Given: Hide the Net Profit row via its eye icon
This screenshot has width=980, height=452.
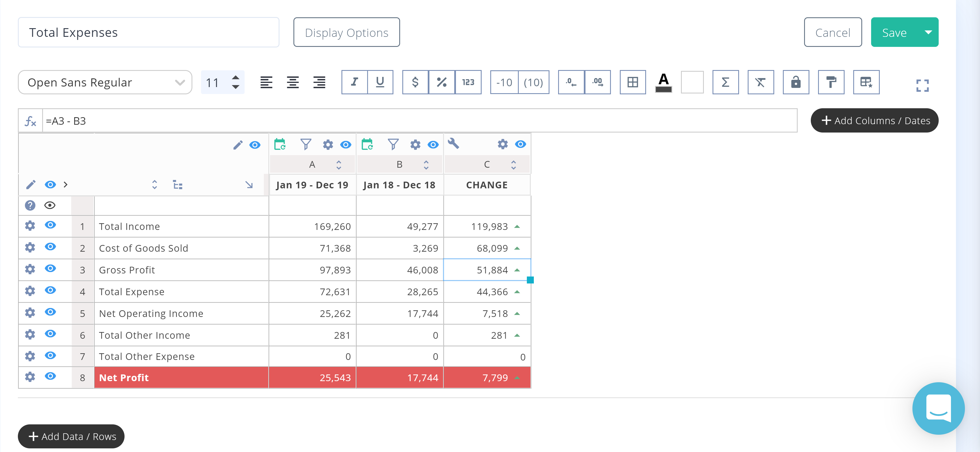Looking at the screenshot, I should pyautogui.click(x=50, y=377).
